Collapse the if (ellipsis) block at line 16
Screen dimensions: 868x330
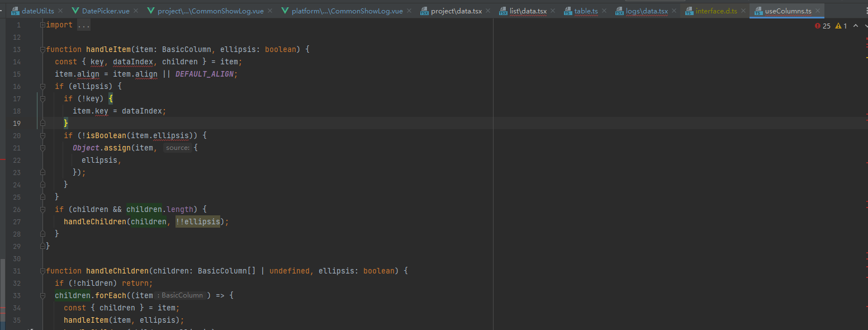coord(42,86)
